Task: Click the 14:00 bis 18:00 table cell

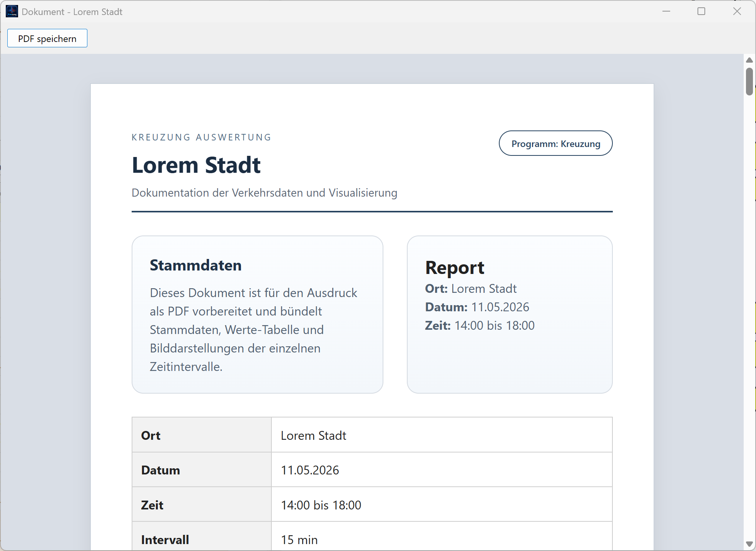Action: click(442, 504)
